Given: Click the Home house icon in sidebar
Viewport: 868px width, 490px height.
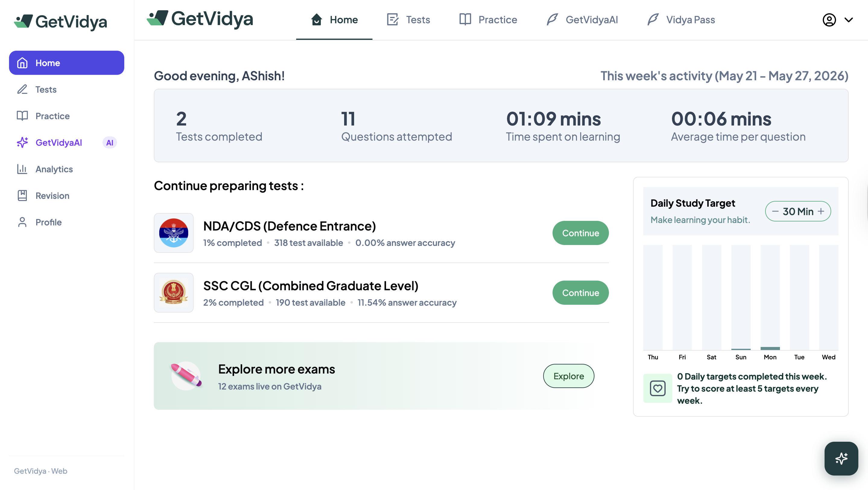Looking at the screenshot, I should point(22,63).
